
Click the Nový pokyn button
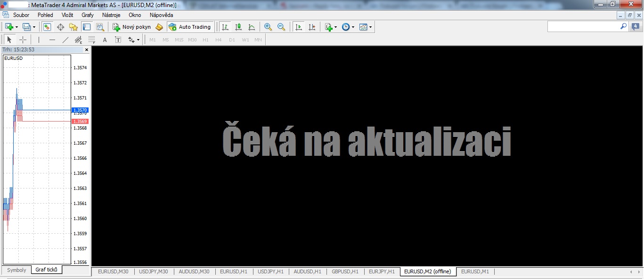coord(132,27)
